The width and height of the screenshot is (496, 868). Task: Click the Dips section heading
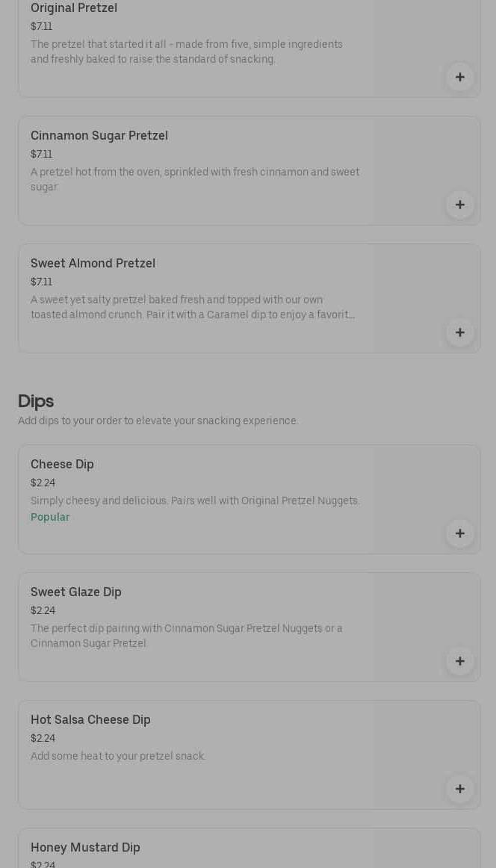(x=36, y=401)
